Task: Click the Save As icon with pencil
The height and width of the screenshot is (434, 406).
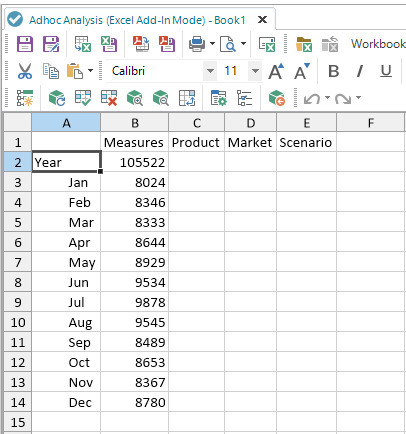Action: pos(51,44)
